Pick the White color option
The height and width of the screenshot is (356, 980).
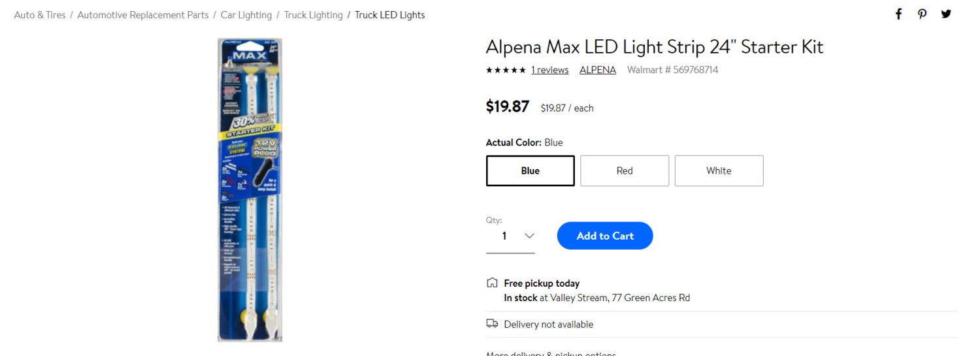point(719,170)
